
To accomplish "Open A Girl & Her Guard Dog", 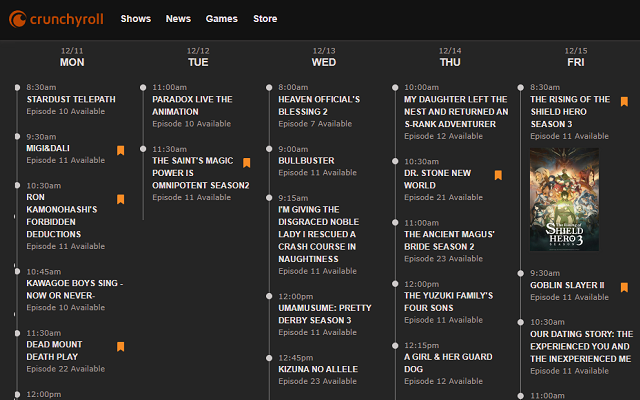I will 448,363.
